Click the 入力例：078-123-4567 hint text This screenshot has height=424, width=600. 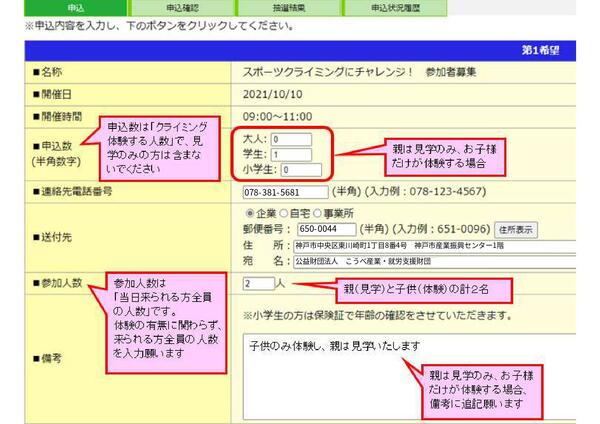(x=425, y=191)
